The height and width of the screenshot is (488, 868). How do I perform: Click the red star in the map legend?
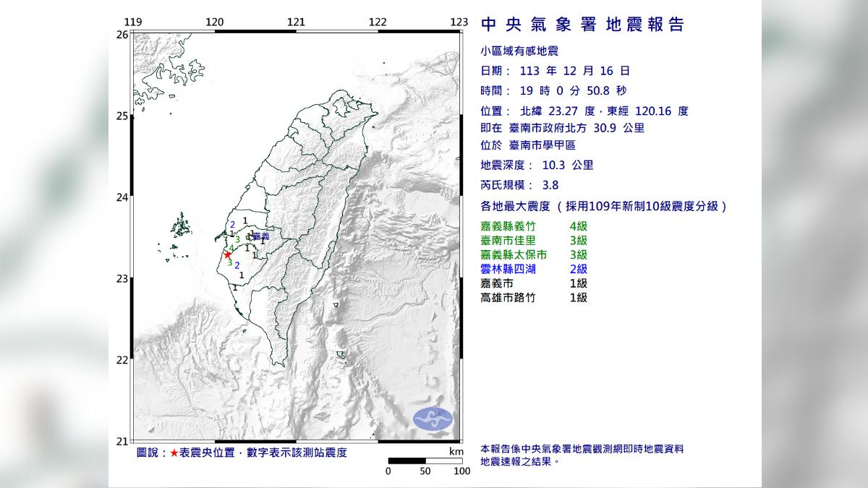click(174, 453)
